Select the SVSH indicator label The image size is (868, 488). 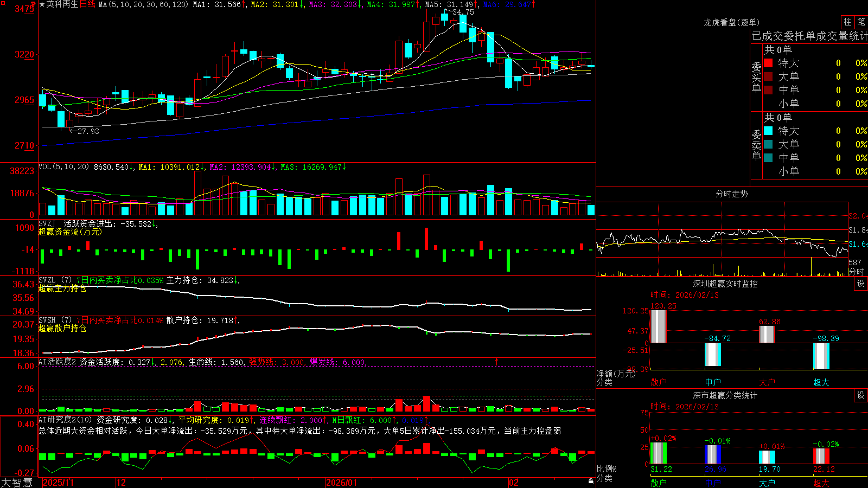pos(47,320)
